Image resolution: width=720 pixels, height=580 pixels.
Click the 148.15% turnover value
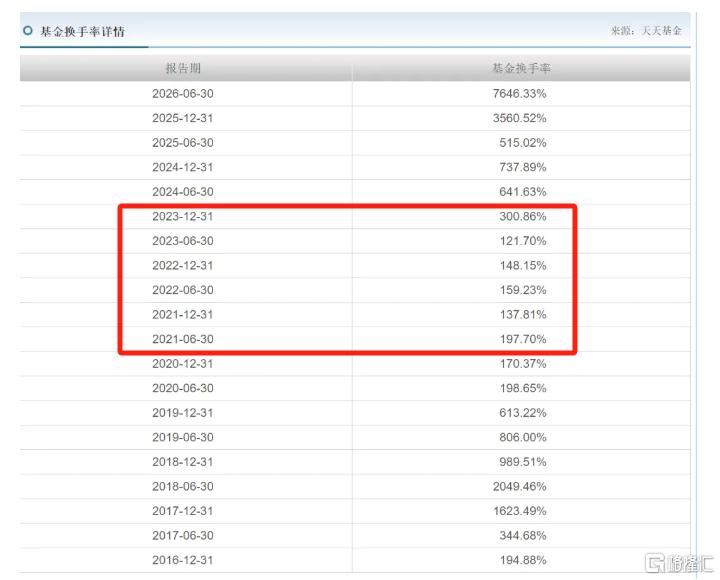click(x=523, y=265)
